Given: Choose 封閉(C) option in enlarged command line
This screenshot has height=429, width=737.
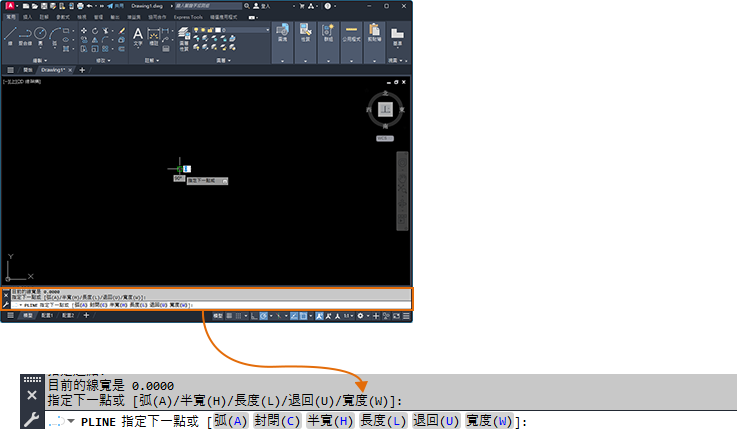Looking at the screenshot, I should (277, 421).
